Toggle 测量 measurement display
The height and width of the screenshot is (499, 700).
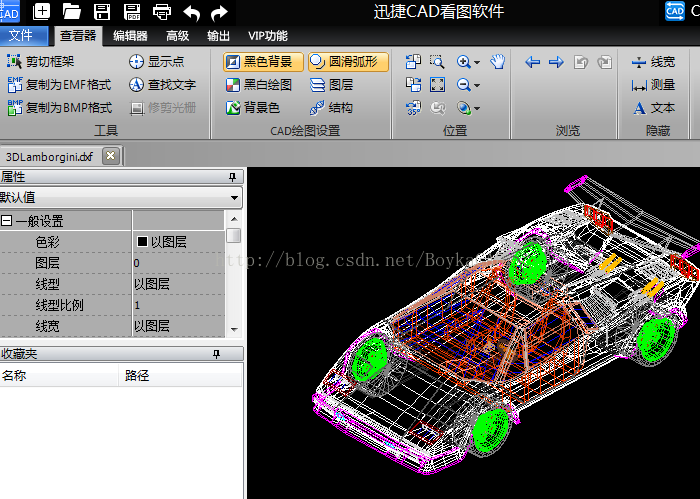[653, 85]
